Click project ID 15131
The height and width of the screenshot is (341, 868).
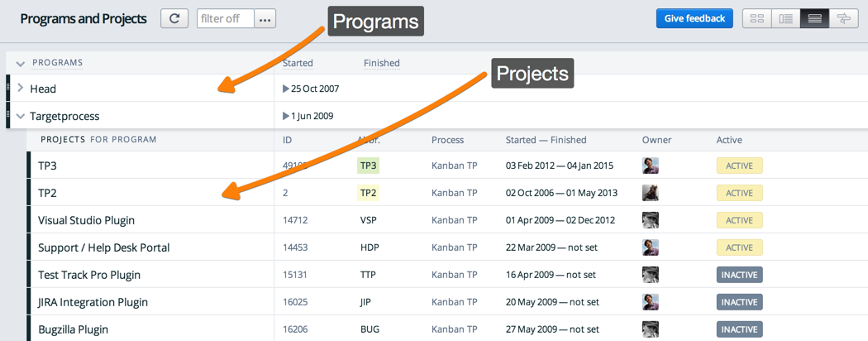pos(294,275)
